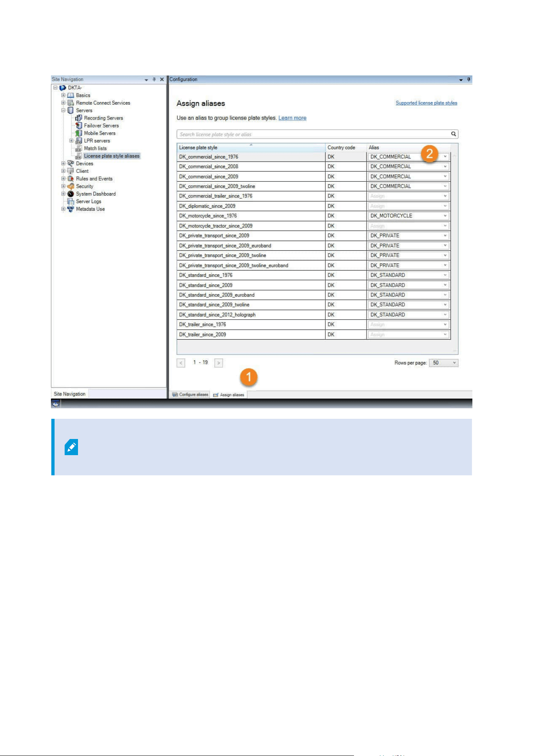The width and height of the screenshot is (535, 756).
Task: Go to the previous results page
Action: [x=181, y=363]
